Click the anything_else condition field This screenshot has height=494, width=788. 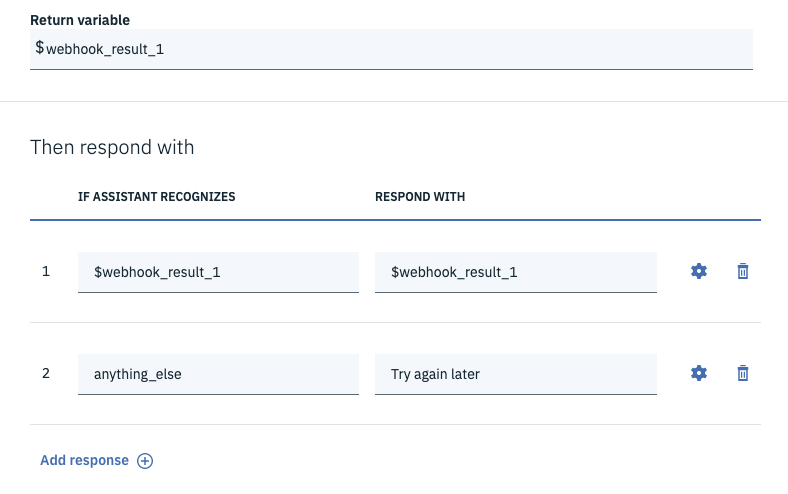click(x=218, y=374)
